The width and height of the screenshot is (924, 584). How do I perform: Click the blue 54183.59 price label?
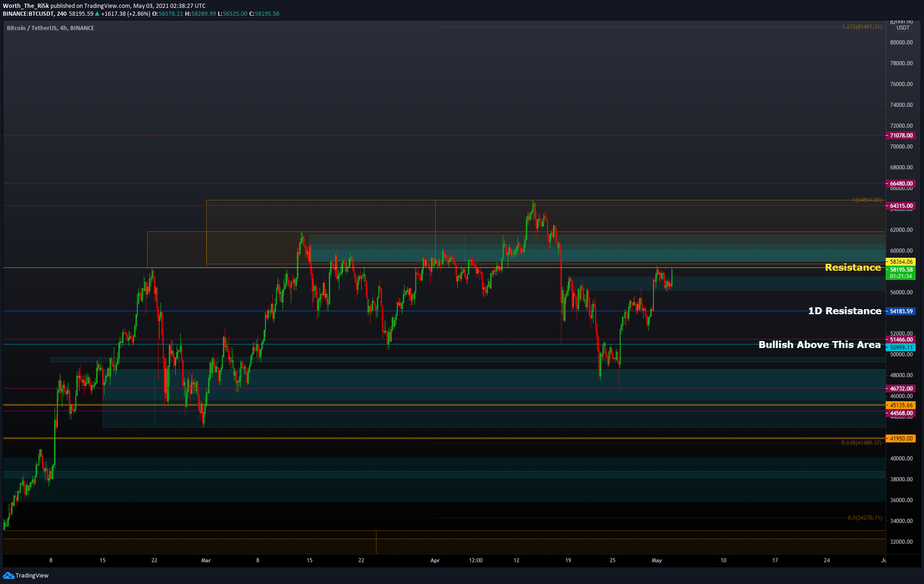[x=901, y=311]
